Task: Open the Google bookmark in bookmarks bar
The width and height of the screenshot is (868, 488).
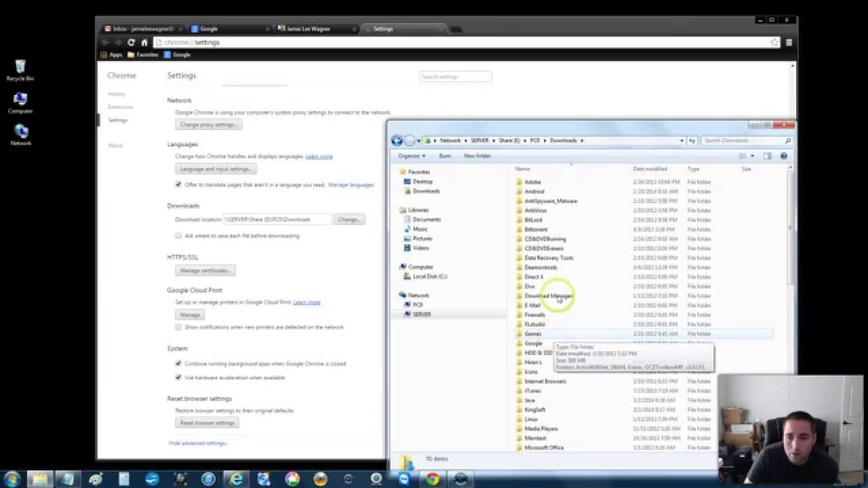Action: [177, 54]
